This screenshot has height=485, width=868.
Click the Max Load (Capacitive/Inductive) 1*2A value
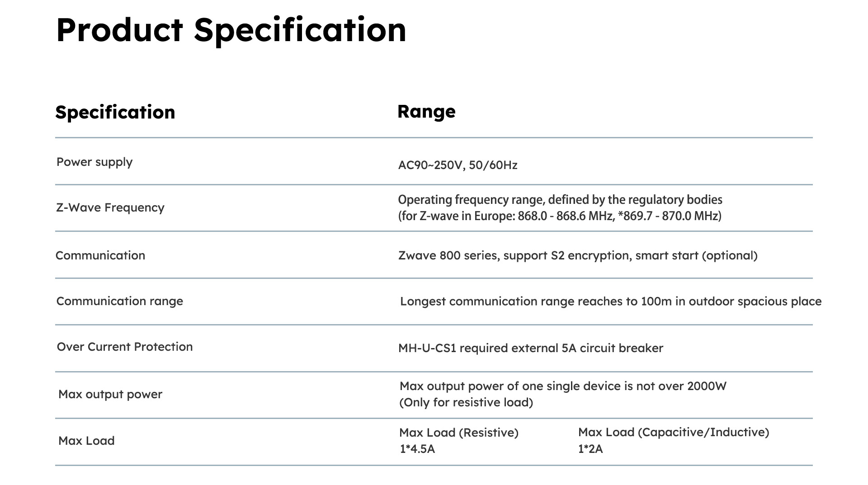coord(674,440)
